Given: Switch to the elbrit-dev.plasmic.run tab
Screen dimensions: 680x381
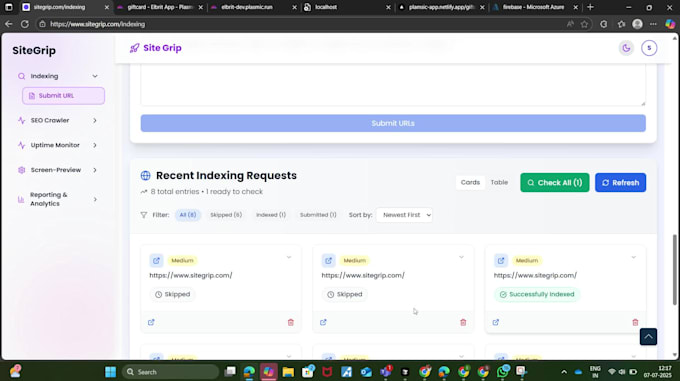Looking at the screenshot, I should tap(253, 7).
